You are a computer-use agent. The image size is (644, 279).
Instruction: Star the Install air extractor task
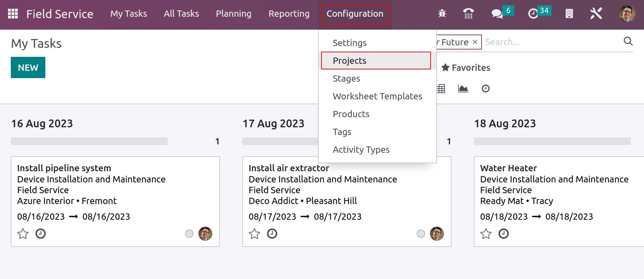click(255, 234)
